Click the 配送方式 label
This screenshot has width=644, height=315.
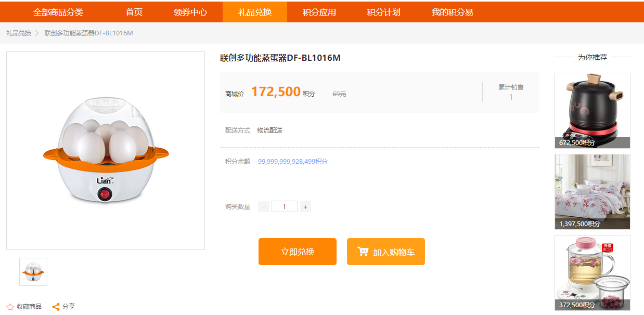(x=238, y=130)
